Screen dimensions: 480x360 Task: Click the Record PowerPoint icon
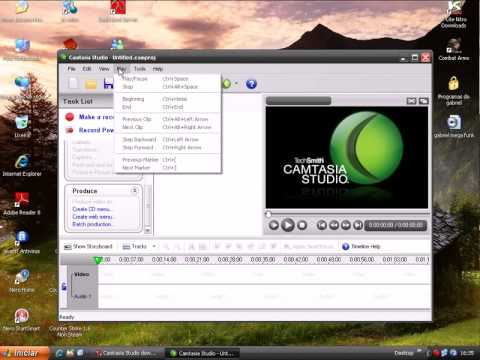point(69,130)
